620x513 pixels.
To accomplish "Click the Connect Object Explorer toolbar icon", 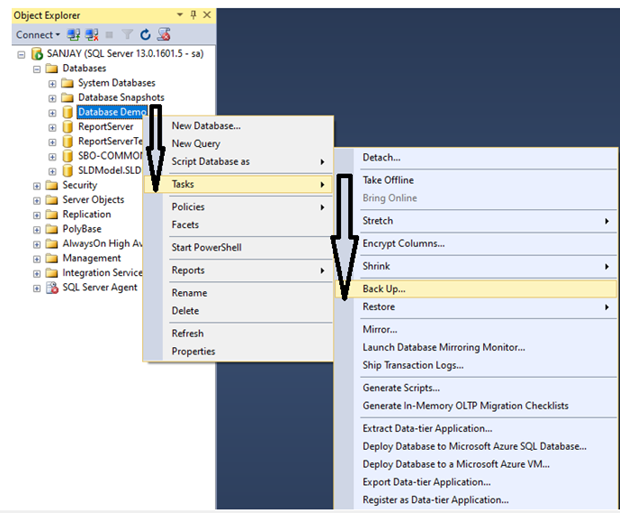I will coord(73,35).
